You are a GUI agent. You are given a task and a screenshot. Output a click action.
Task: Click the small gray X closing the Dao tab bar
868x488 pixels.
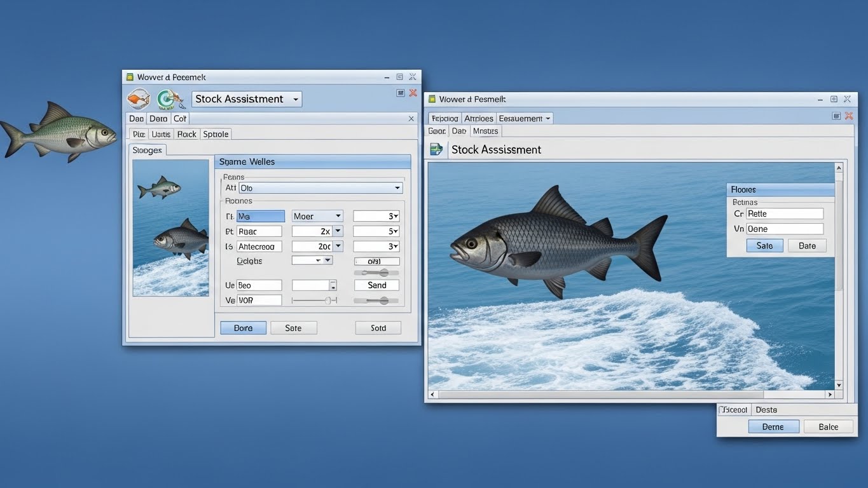[411, 118]
